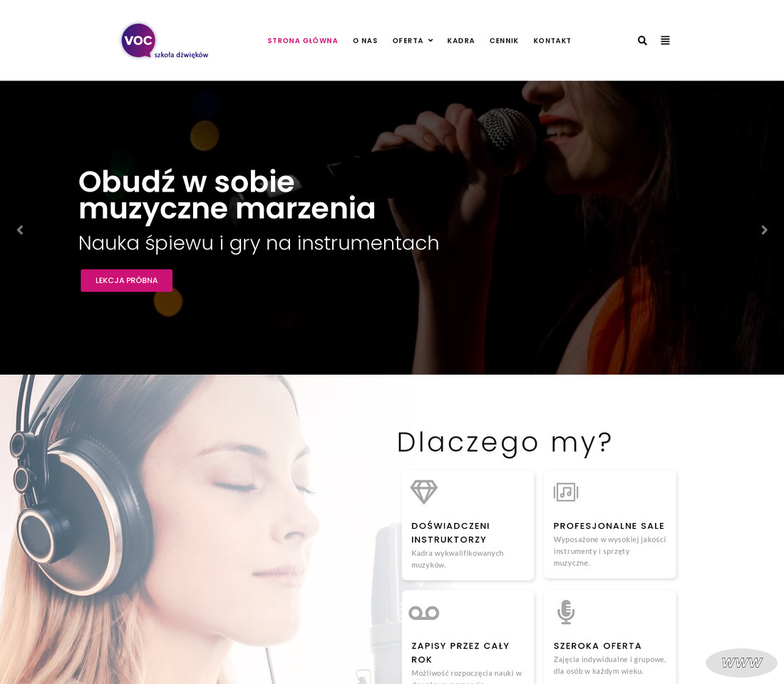
Task: Open the O nas page
Action: [365, 41]
